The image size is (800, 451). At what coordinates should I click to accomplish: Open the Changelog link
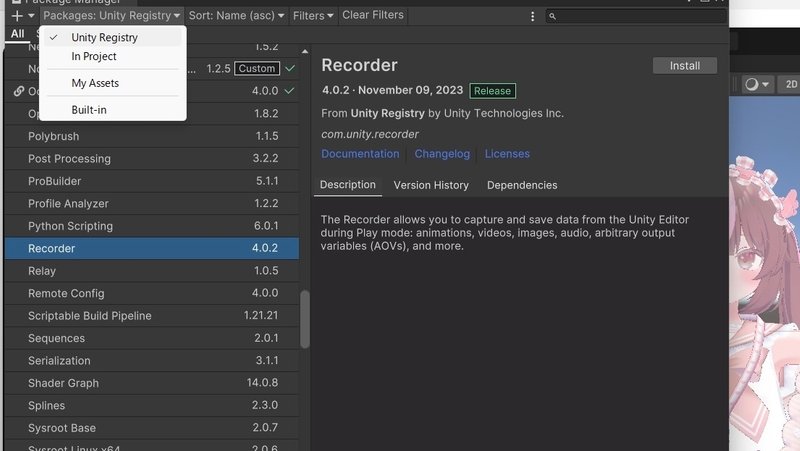pyautogui.click(x=442, y=154)
